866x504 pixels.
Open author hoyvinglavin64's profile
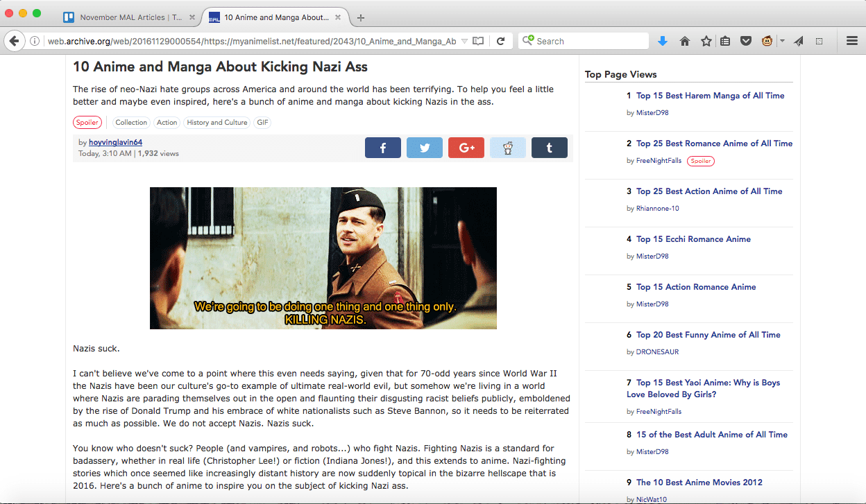pos(115,142)
